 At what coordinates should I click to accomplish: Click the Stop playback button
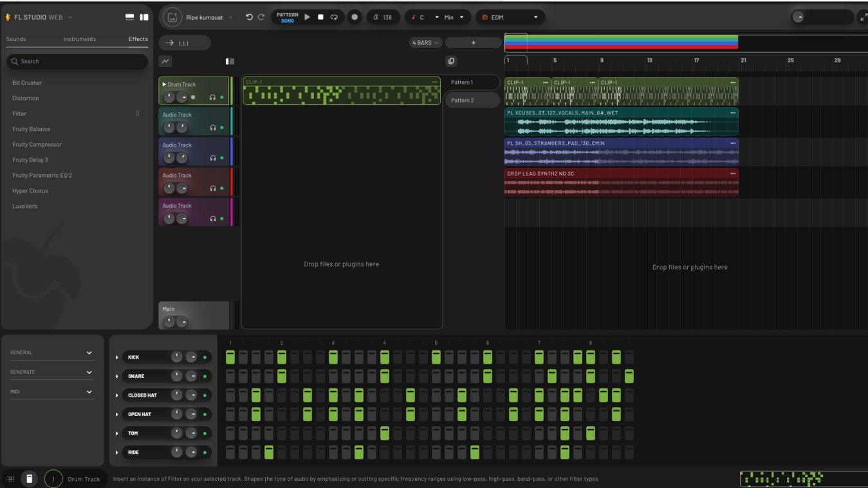[x=320, y=17]
